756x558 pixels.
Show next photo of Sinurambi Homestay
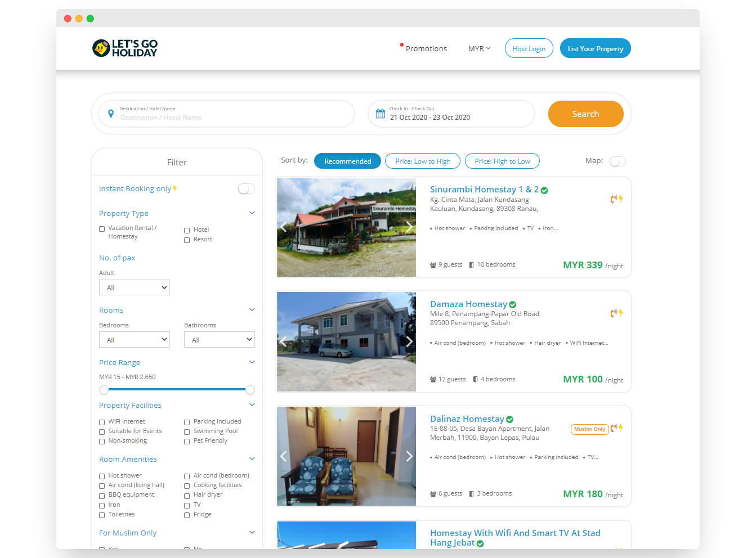[409, 227]
